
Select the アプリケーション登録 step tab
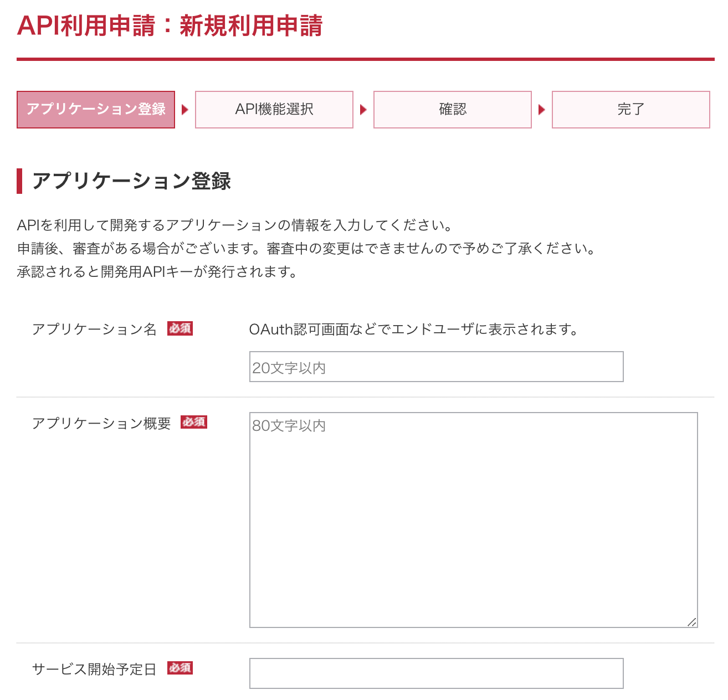[x=96, y=110]
